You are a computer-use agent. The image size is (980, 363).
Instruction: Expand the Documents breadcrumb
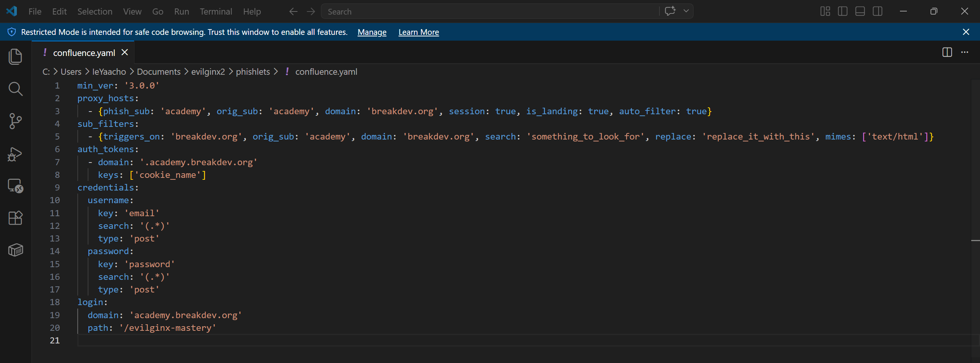pyautogui.click(x=159, y=72)
